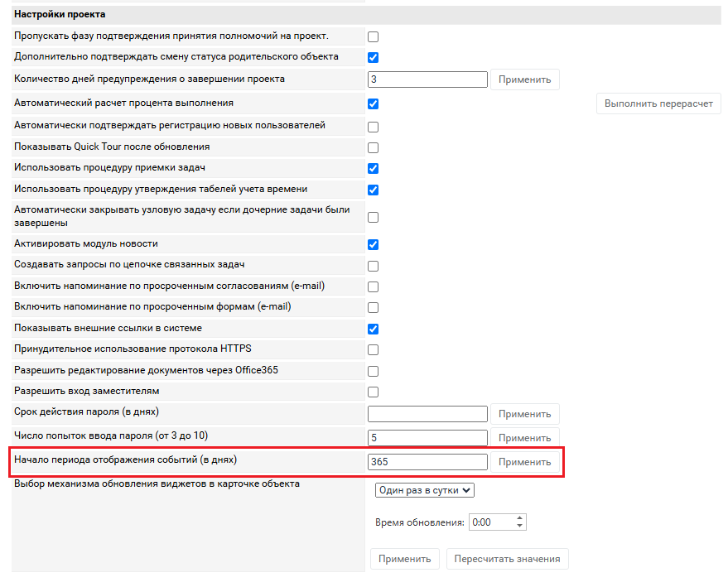
Task: Enable Quick Tour after update checkbox
Action: point(373,148)
